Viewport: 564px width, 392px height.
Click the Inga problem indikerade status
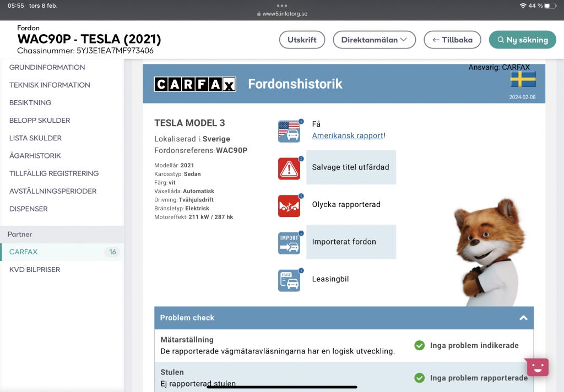tap(474, 345)
